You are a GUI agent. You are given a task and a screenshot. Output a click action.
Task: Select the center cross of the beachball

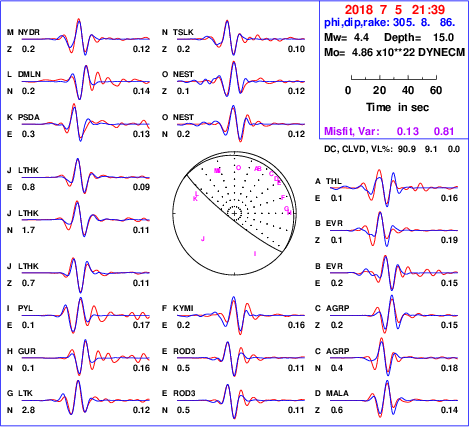tap(234, 213)
